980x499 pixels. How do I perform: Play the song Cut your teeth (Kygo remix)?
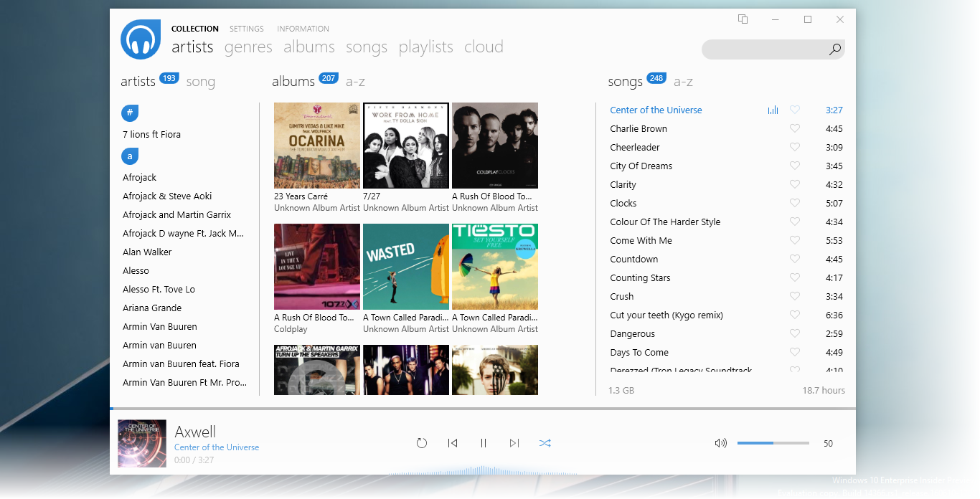[x=666, y=315]
